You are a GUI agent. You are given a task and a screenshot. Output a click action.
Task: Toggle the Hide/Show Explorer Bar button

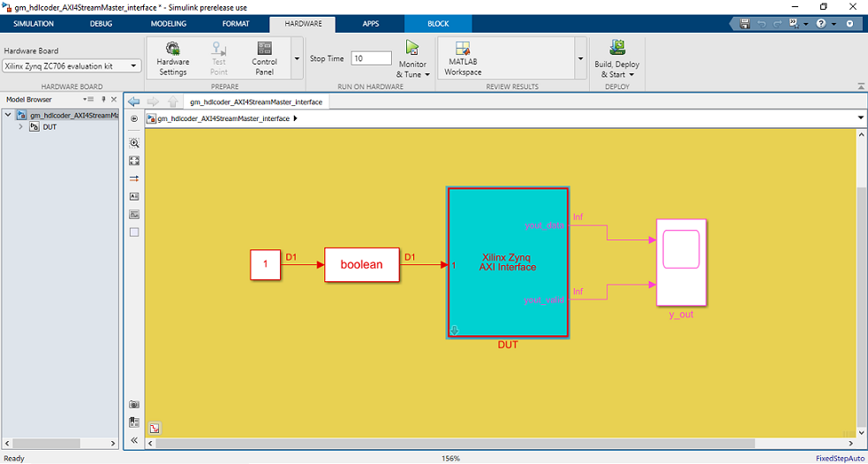pos(134,118)
